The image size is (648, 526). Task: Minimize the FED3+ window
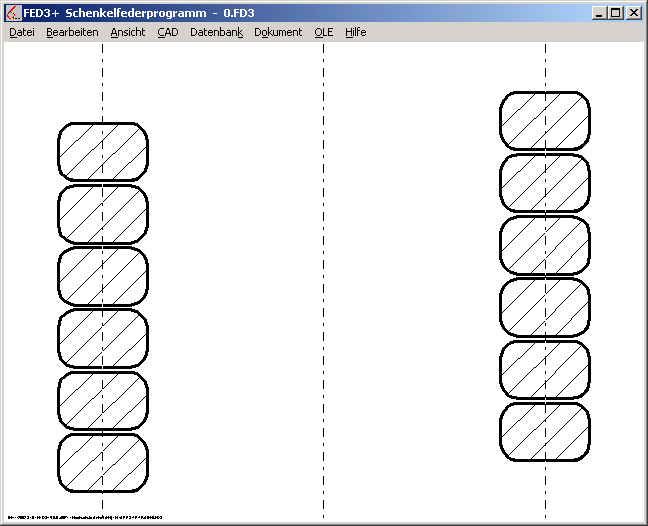pyautogui.click(x=598, y=13)
